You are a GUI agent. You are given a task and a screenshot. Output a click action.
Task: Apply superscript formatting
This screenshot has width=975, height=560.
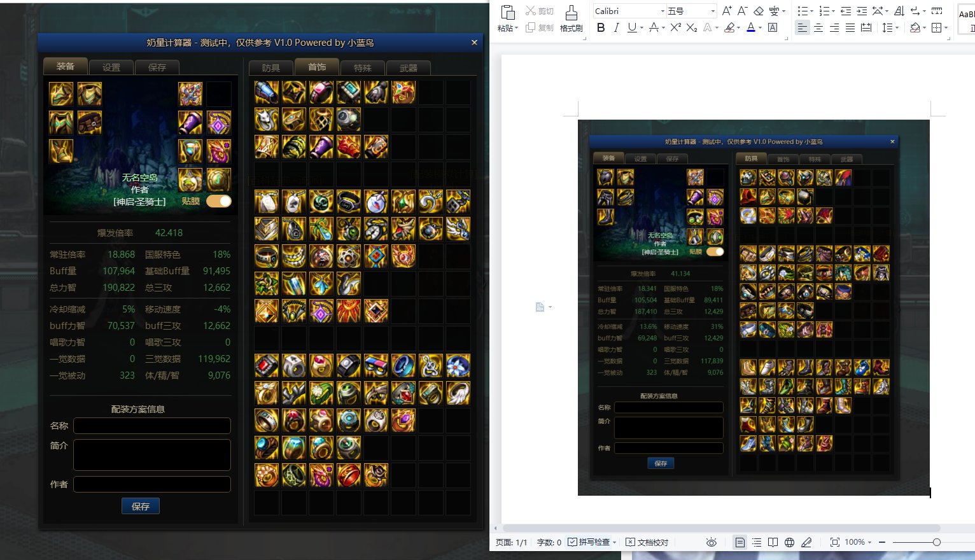click(x=676, y=27)
